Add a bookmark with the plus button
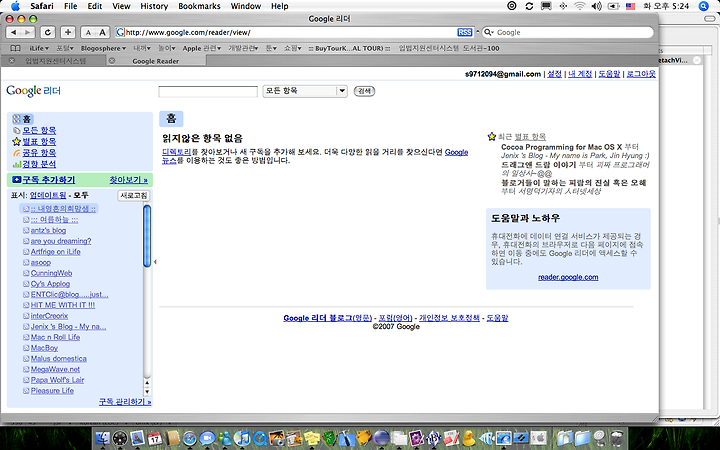Image resolution: width=720 pixels, height=450 pixels. 68,32
